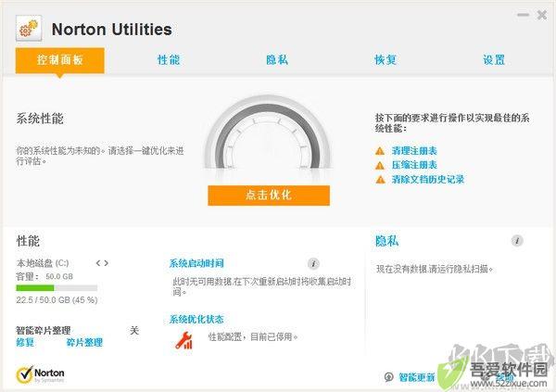Click the 智能碎片整理 label

[x=44, y=331]
